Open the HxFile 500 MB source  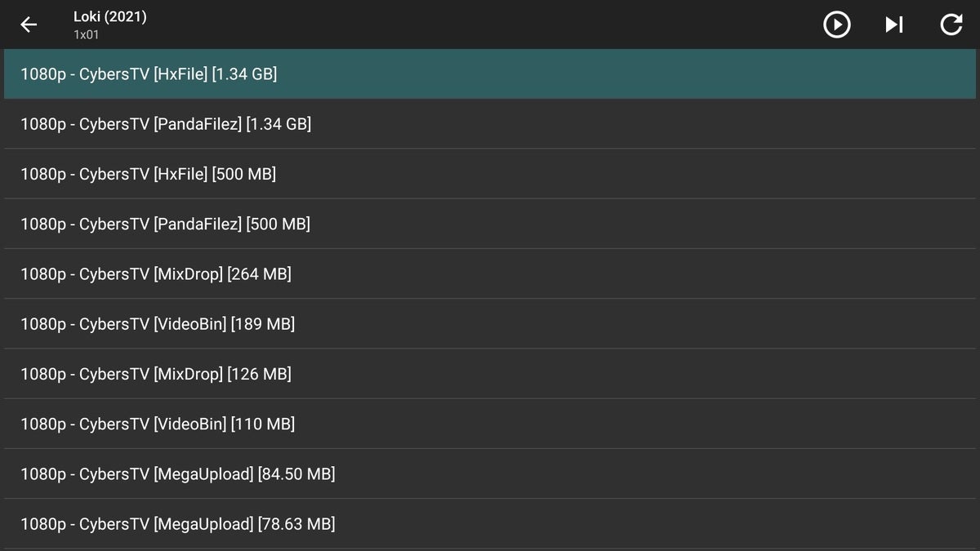click(490, 174)
